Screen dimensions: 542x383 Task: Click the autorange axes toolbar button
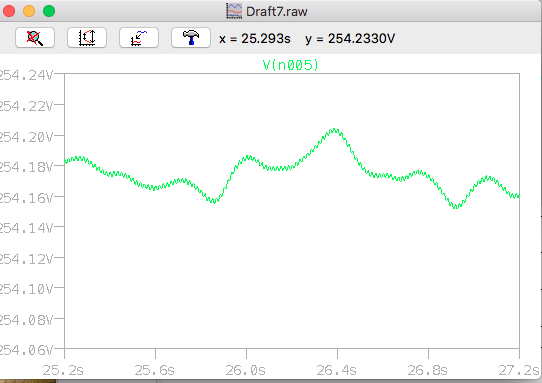pyautogui.click(x=87, y=38)
